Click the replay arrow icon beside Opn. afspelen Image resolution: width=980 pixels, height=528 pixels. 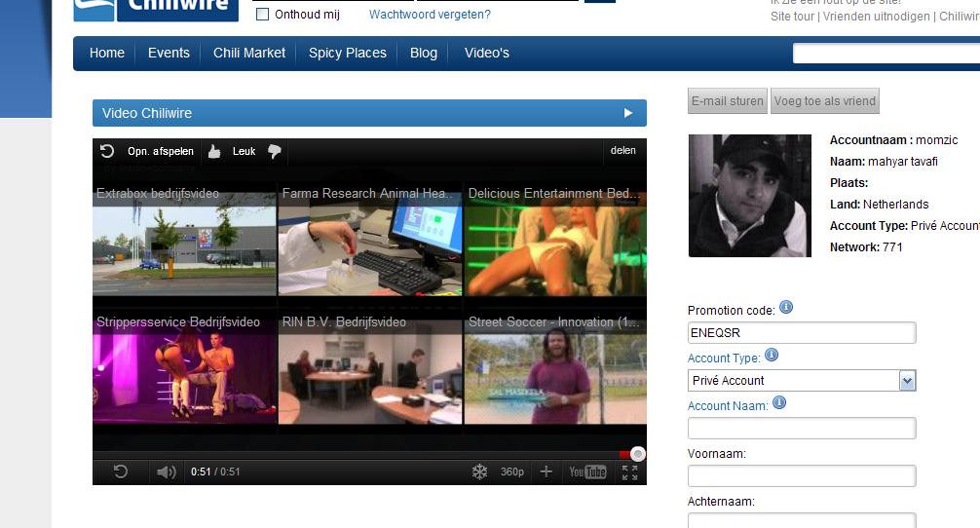point(107,151)
